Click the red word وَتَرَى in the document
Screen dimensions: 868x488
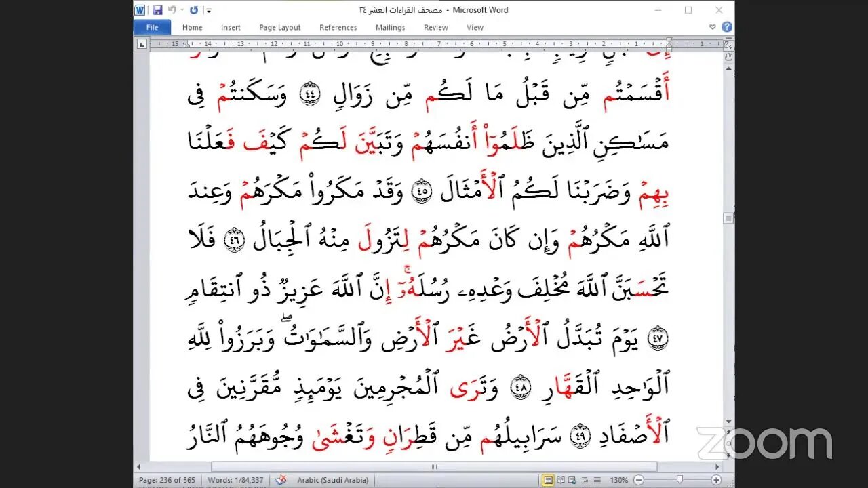point(473,388)
